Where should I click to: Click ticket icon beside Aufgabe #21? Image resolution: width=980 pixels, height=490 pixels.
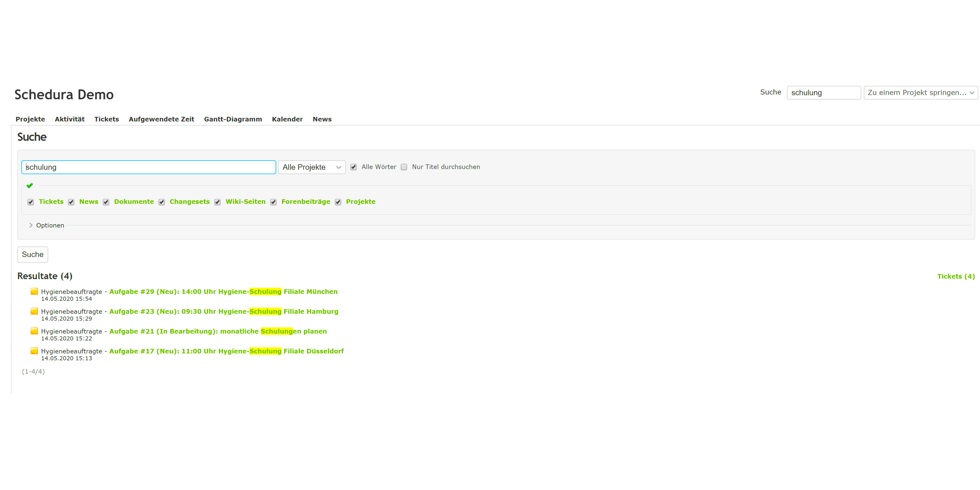click(x=34, y=331)
